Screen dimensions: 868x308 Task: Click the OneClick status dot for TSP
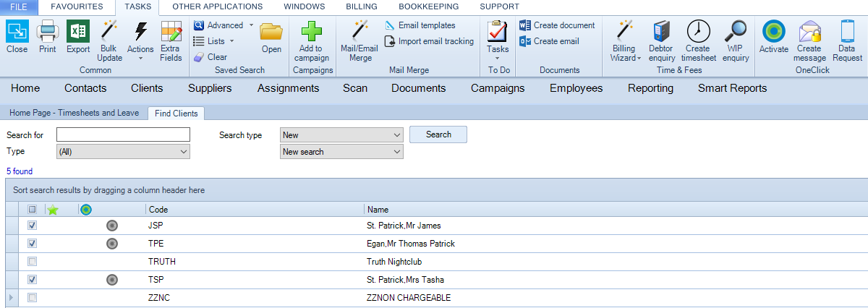(x=111, y=279)
